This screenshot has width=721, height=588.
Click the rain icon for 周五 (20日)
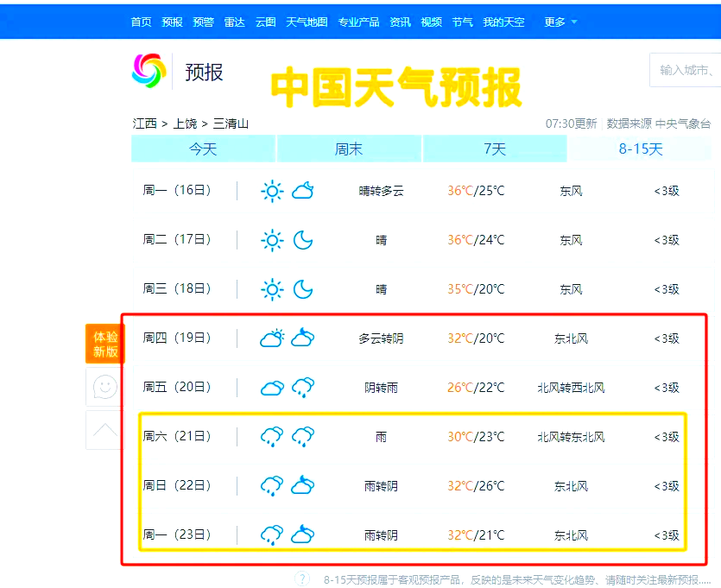coord(303,388)
